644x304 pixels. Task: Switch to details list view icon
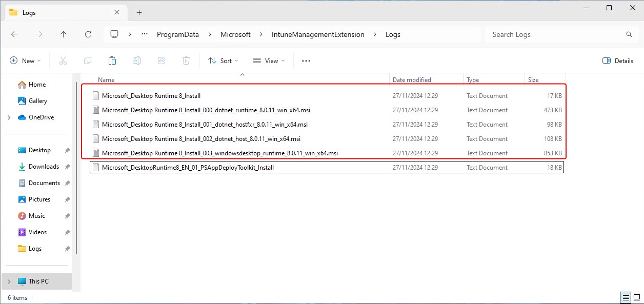626,297
